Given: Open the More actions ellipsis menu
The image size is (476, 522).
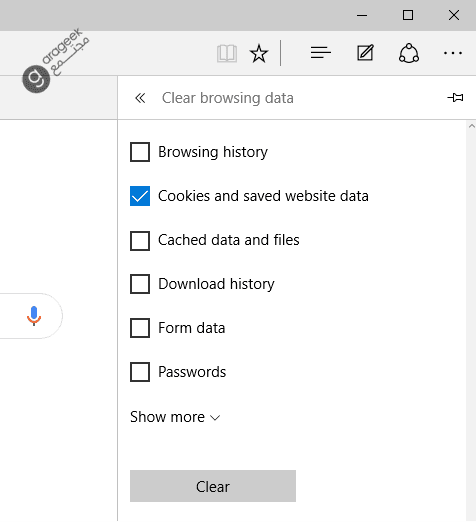Looking at the screenshot, I should [x=453, y=53].
